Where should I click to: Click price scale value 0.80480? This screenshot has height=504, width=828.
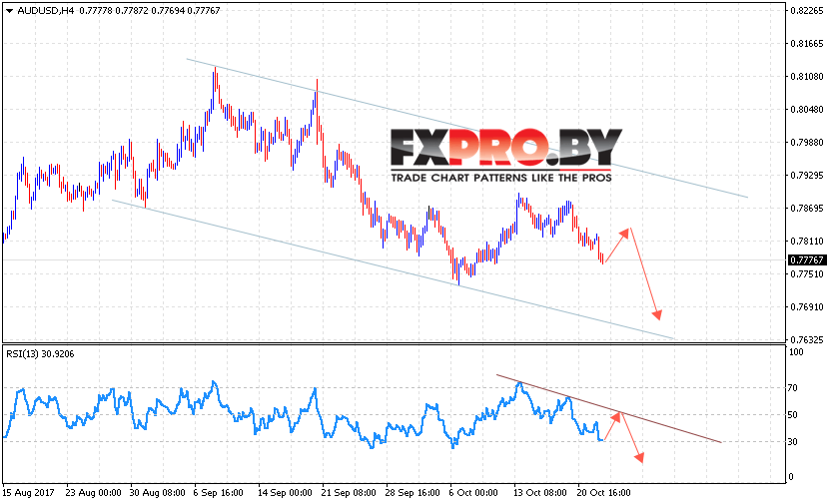[x=807, y=109]
